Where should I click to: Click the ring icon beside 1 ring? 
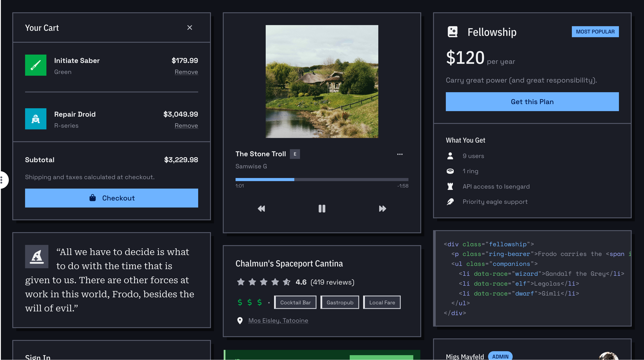[450, 171]
